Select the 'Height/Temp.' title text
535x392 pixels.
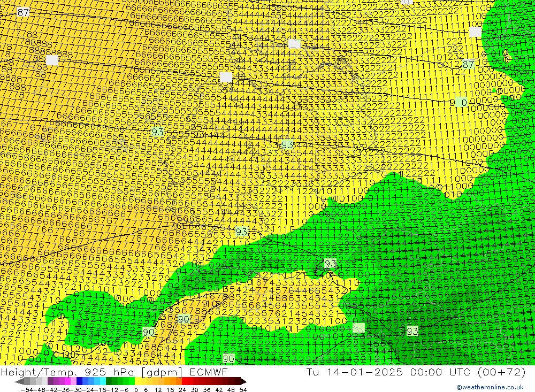click(40, 372)
